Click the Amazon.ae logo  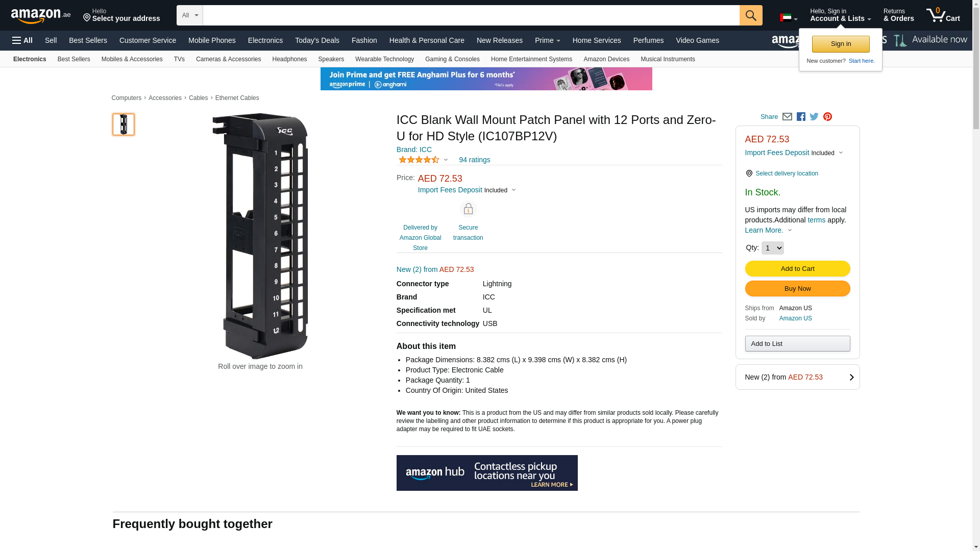click(x=41, y=16)
